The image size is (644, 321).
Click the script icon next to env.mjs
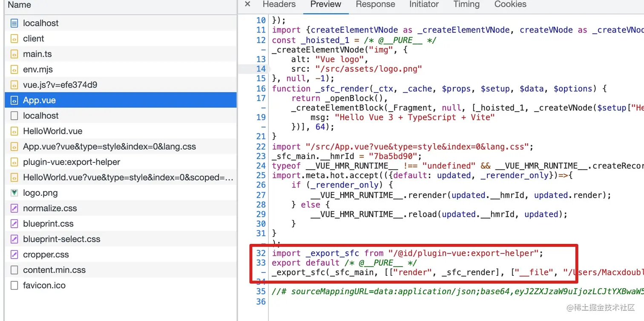tap(14, 69)
